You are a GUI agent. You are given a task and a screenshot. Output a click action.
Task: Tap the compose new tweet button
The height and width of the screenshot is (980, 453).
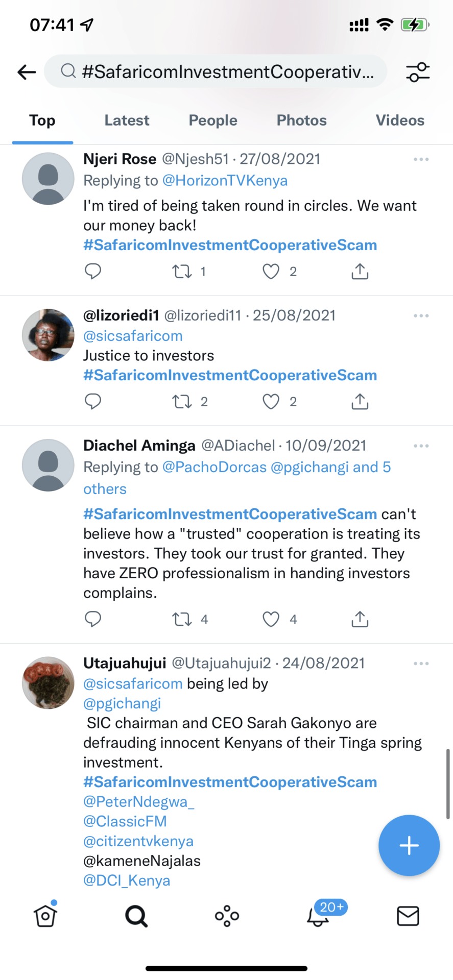(x=409, y=846)
